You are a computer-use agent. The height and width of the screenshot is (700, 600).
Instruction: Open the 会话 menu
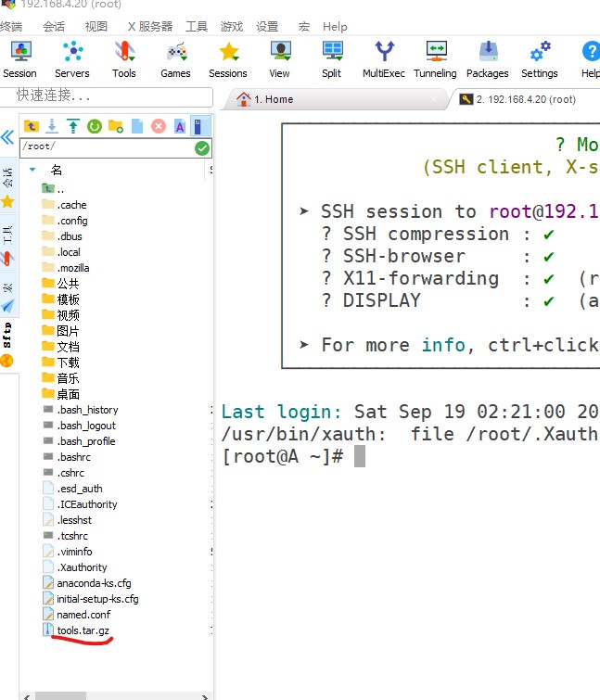54,26
